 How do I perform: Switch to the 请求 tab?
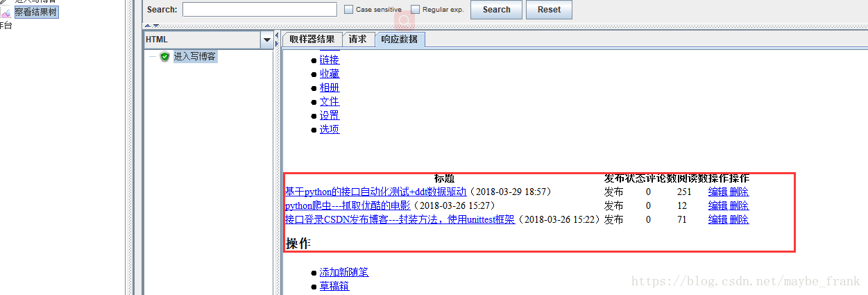(358, 40)
